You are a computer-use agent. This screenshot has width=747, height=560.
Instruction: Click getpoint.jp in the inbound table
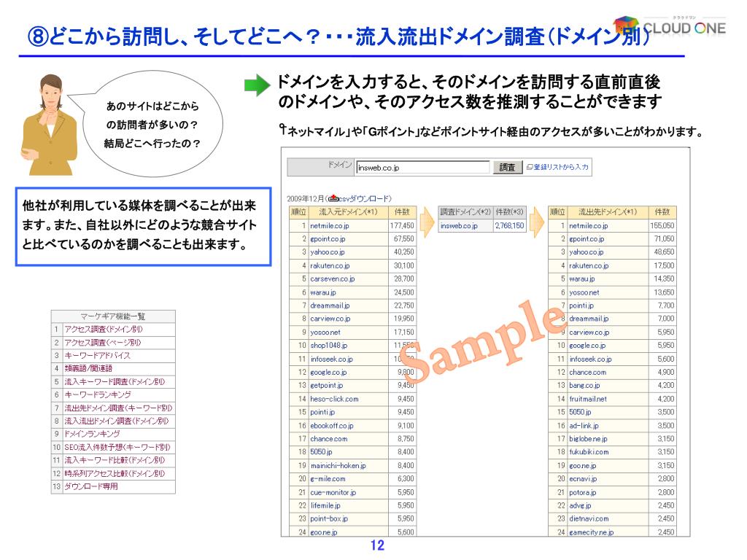coord(326,385)
